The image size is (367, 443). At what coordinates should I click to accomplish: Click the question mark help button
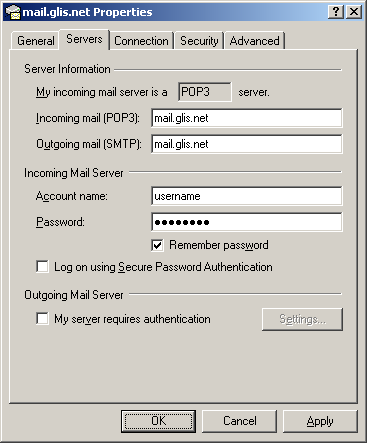click(x=336, y=12)
